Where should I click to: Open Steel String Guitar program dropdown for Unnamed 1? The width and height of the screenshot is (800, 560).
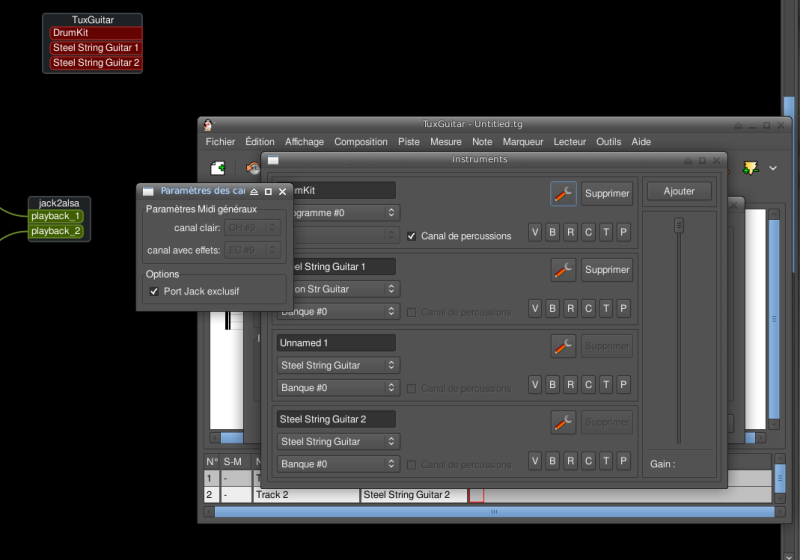click(x=339, y=365)
